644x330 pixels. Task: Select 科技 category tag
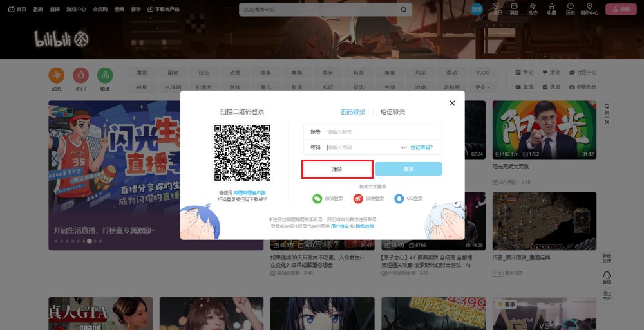359,73
